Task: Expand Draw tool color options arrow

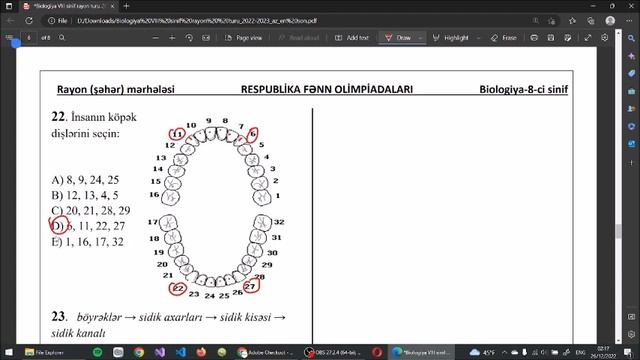Action: tap(420, 38)
